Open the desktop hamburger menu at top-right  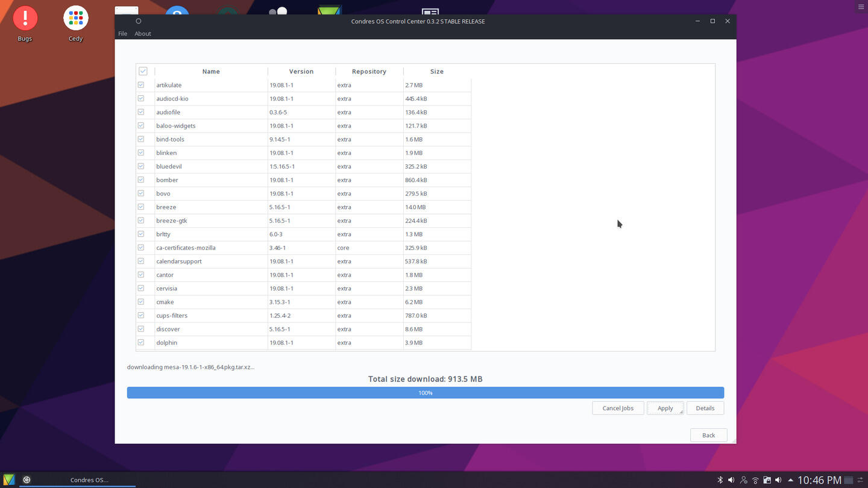860,7
